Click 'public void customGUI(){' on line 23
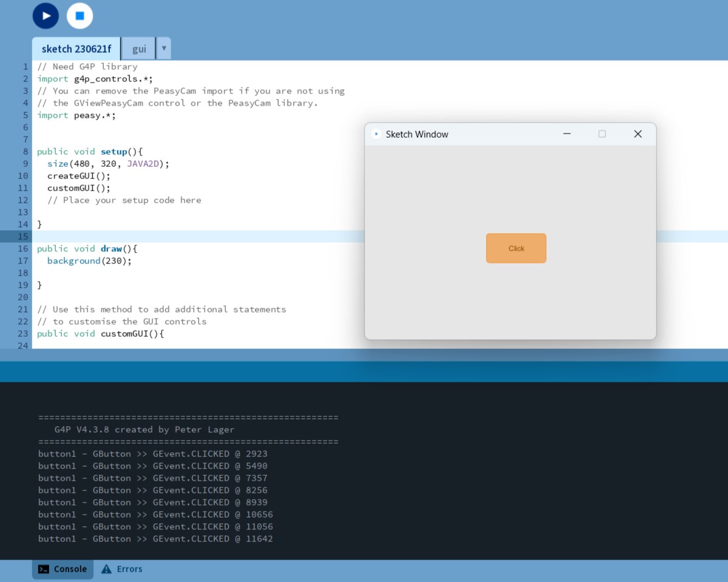This screenshot has height=582, width=728. (x=100, y=334)
